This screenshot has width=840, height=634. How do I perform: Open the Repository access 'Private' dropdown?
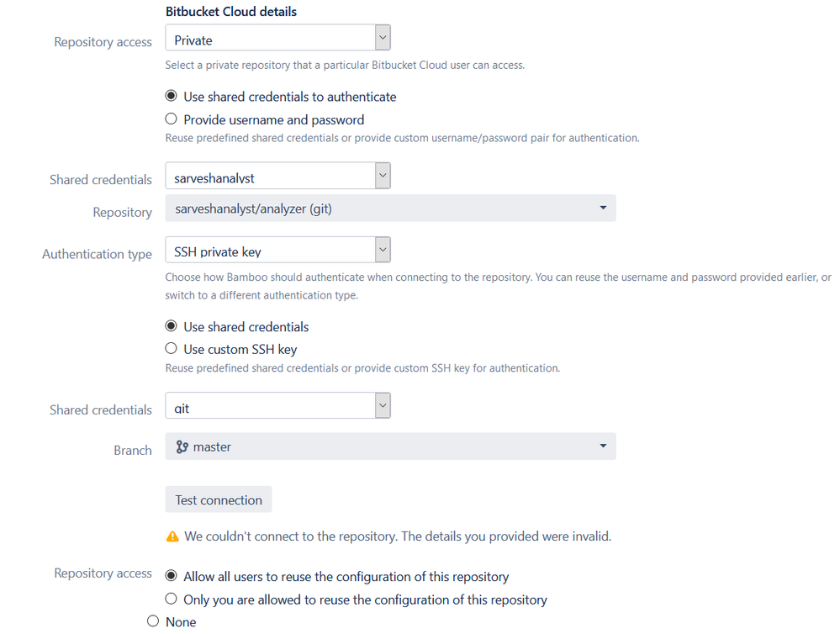[x=277, y=38]
